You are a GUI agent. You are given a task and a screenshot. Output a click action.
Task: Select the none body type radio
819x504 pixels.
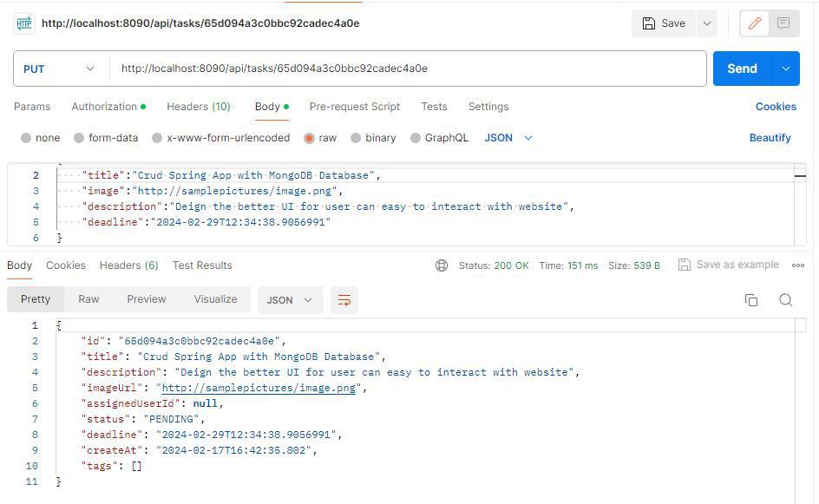click(x=26, y=138)
